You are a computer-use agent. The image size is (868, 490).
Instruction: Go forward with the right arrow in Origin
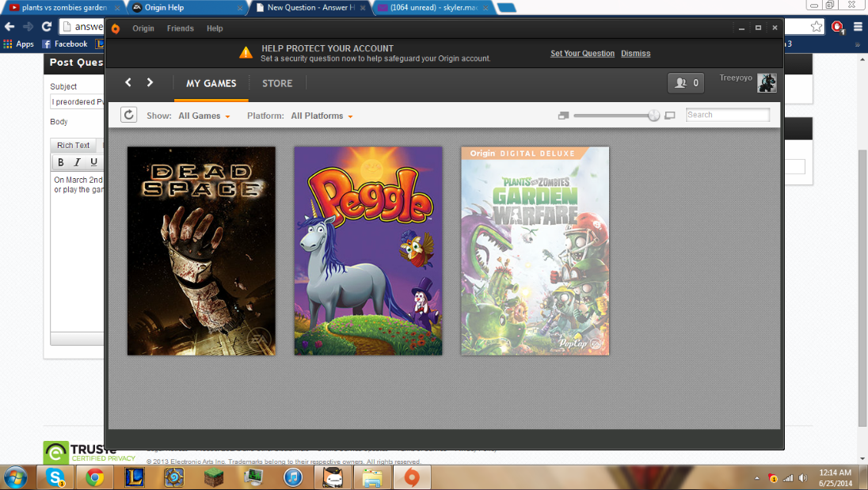(x=150, y=82)
